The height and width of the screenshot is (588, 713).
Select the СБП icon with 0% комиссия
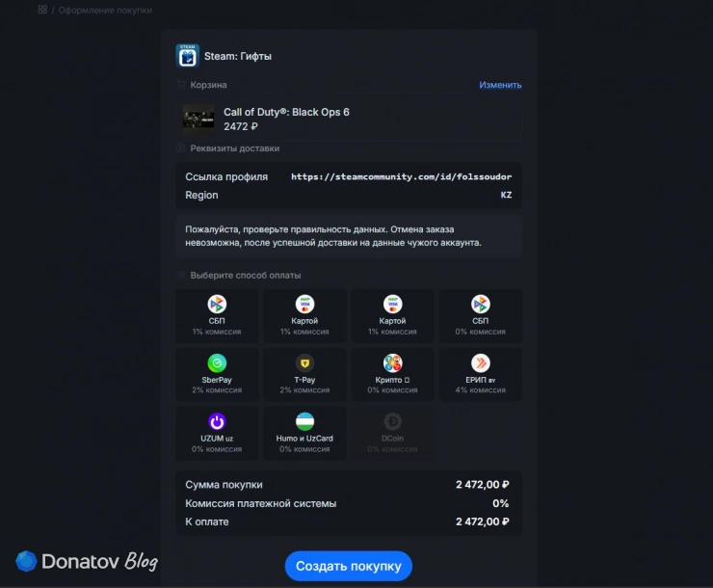click(x=480, y=305)
